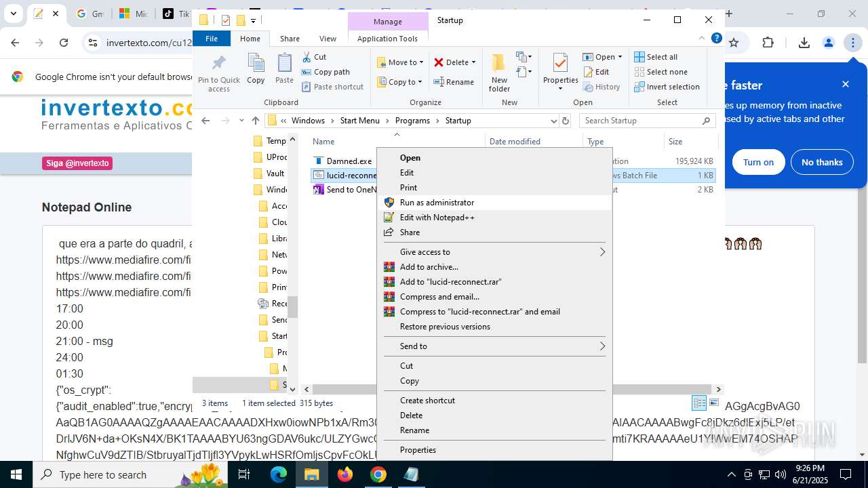Choose Delete in the context menu
This screenshot has width=868, height=488.
(495, 415)
